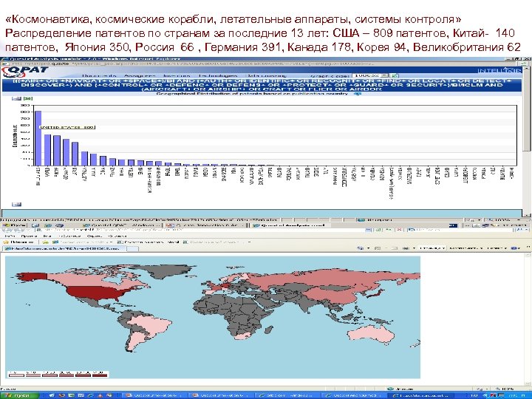The image size is (532, 399).
Task: Select the United States bar in chart
Action: point(38,138)
